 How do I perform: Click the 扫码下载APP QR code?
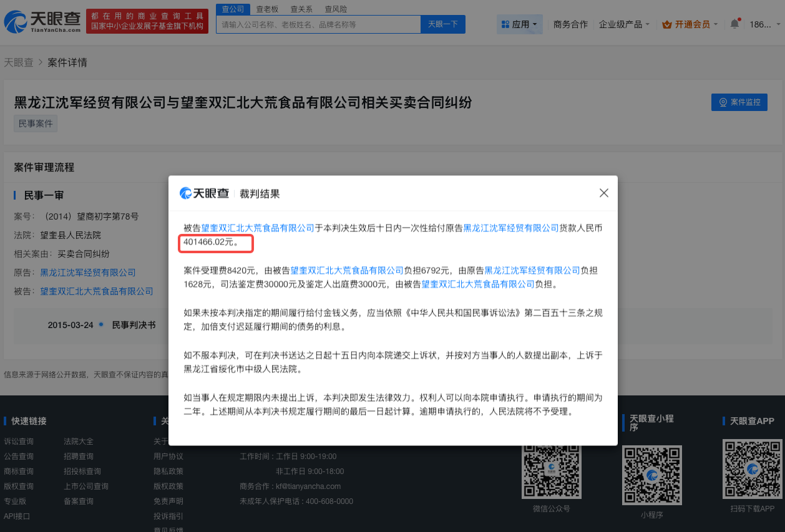(x=752, y=468)
